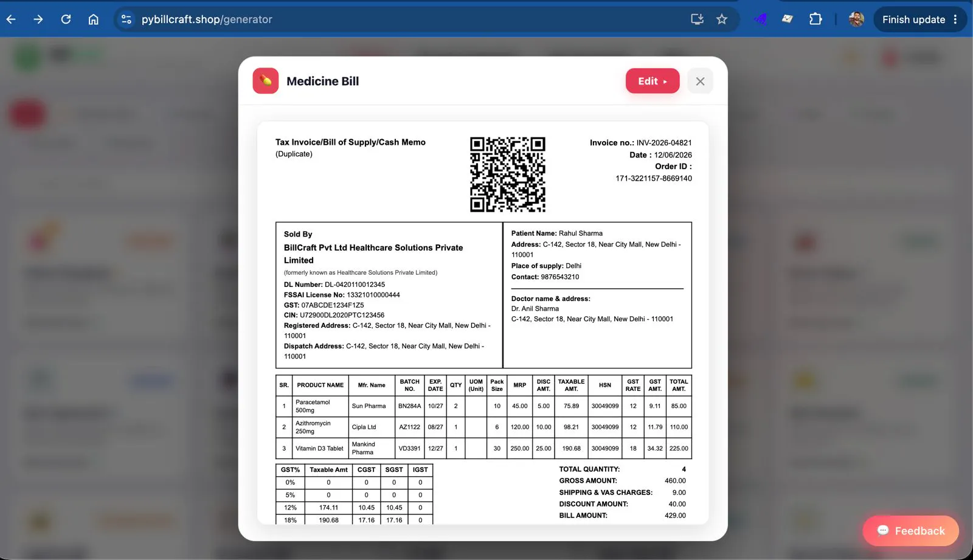
Task: Click the TAXABLE AMT. column header
Action: pos(571,385)
